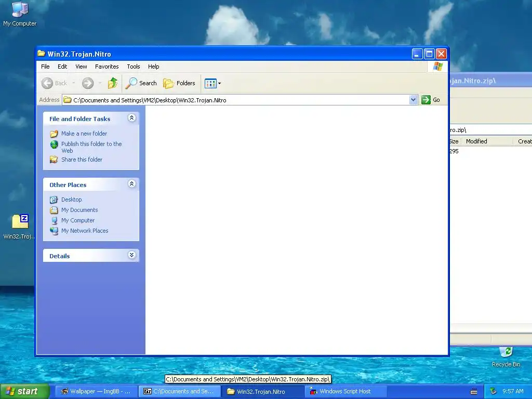This screenshot has width=532, height=399.
Task: Open the Help menu
Action: point(153,66)
